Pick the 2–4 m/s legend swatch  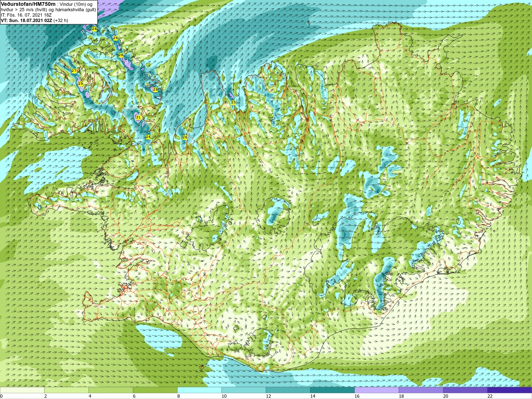pyautogui.click(x=66, y=390)
